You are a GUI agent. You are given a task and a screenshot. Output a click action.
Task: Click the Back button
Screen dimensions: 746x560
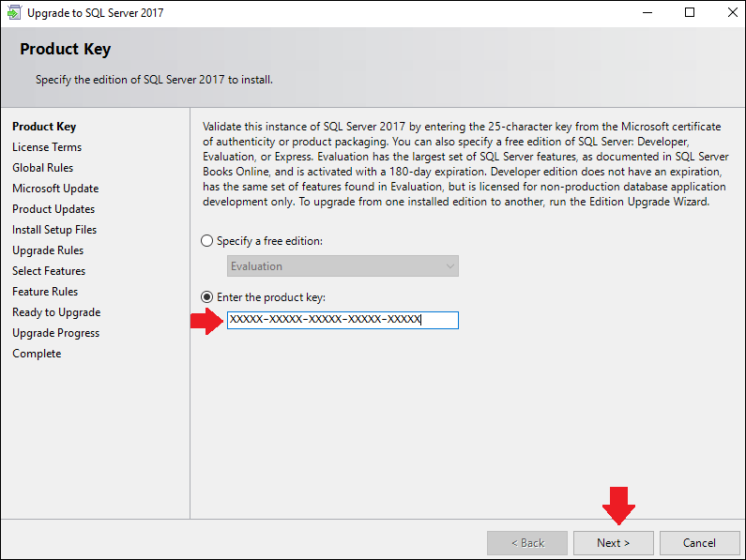pyautogui.click(x=527, y=543)
